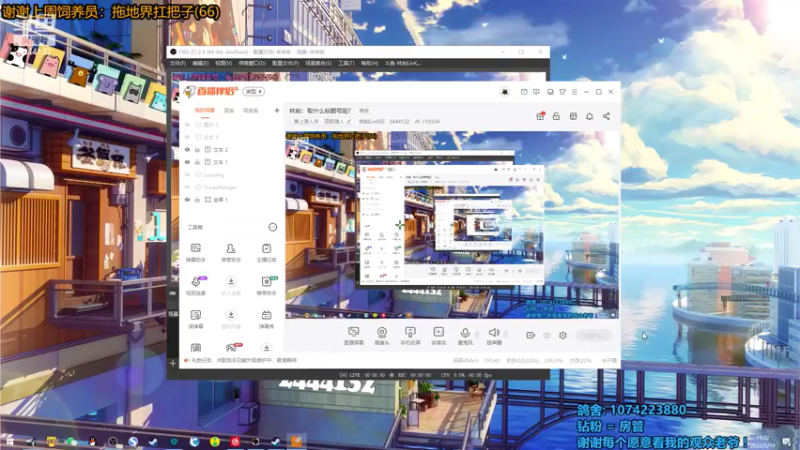Toggle the preview eye icon near settings gear
The image size is (800, 450).
[x=546, y=335]
